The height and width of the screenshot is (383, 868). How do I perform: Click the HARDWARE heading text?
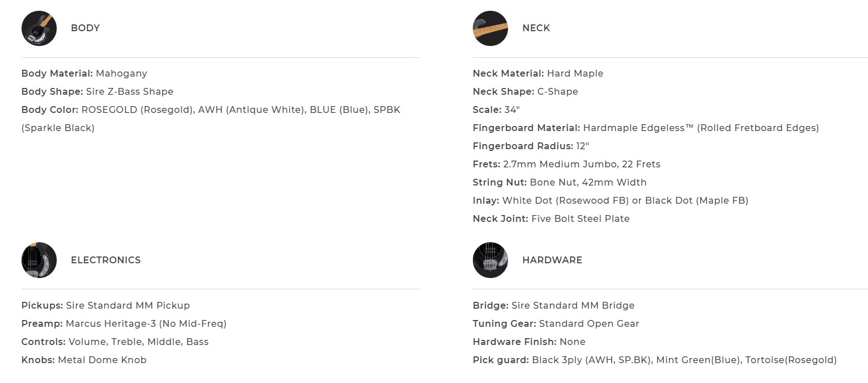click(x=552, y=260)
